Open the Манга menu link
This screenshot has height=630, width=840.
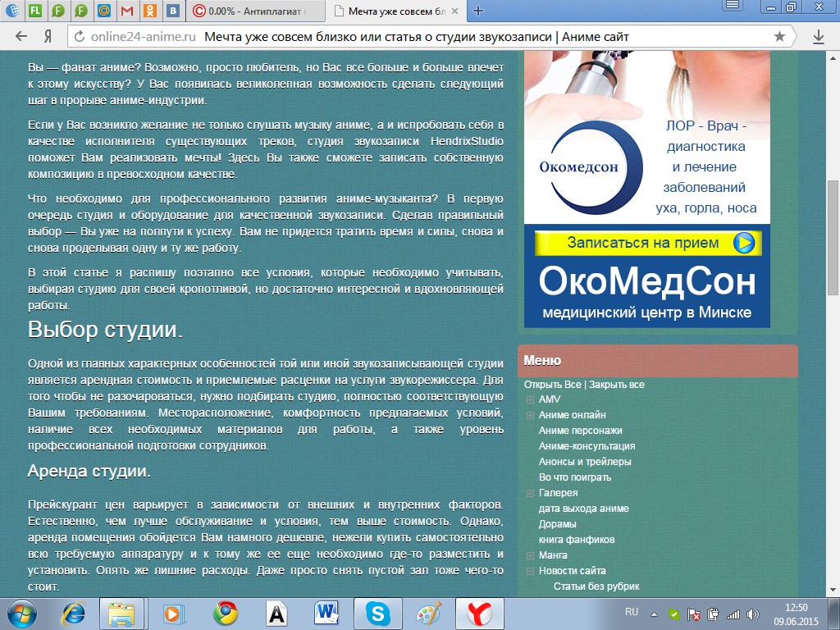[x=553, y=555]
